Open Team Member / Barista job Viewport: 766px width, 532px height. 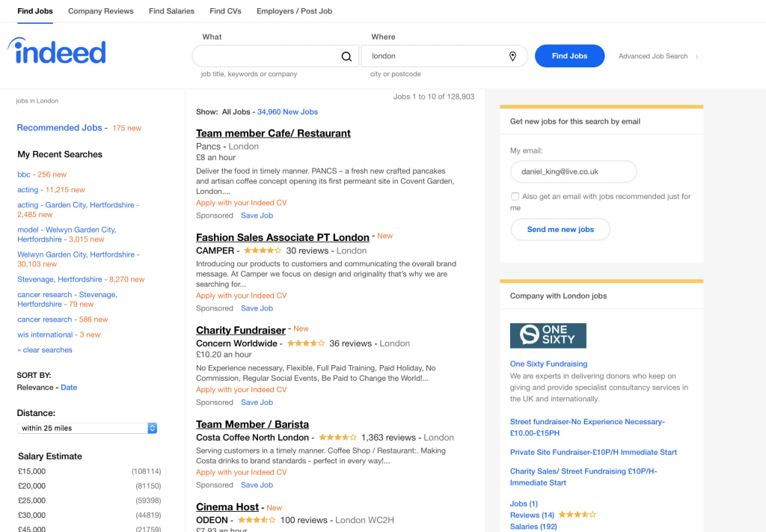(x=252, y=424)
